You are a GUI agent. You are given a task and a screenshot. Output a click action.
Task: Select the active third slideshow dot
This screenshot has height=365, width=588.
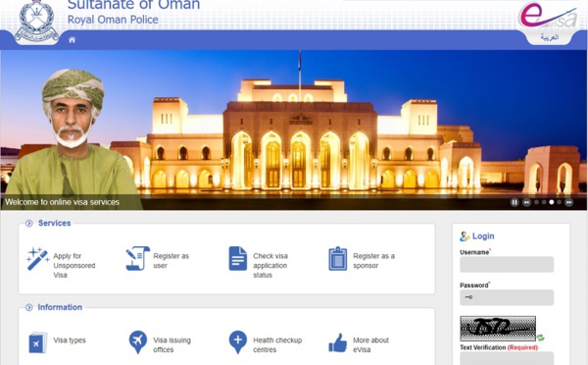(x=552, y=202)
